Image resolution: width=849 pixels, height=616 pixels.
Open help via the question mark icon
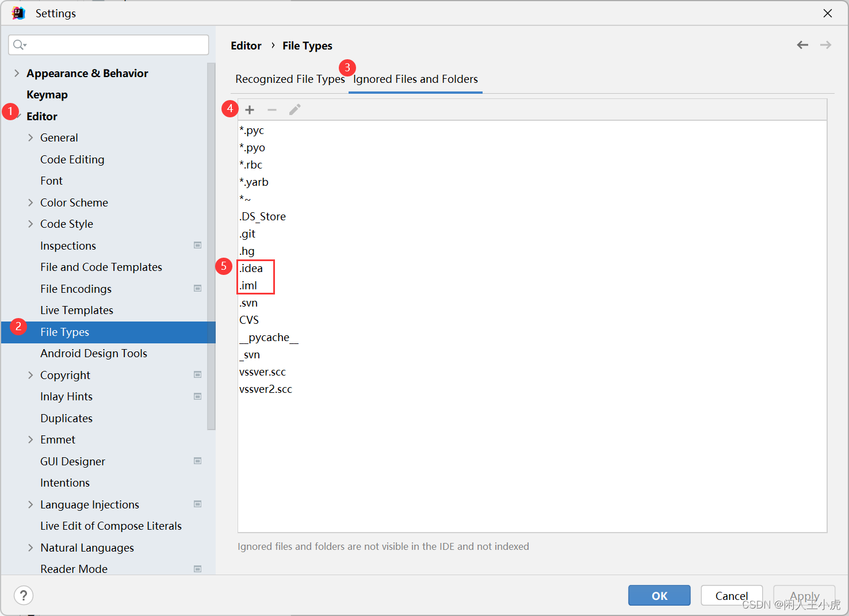pos(24,595)
